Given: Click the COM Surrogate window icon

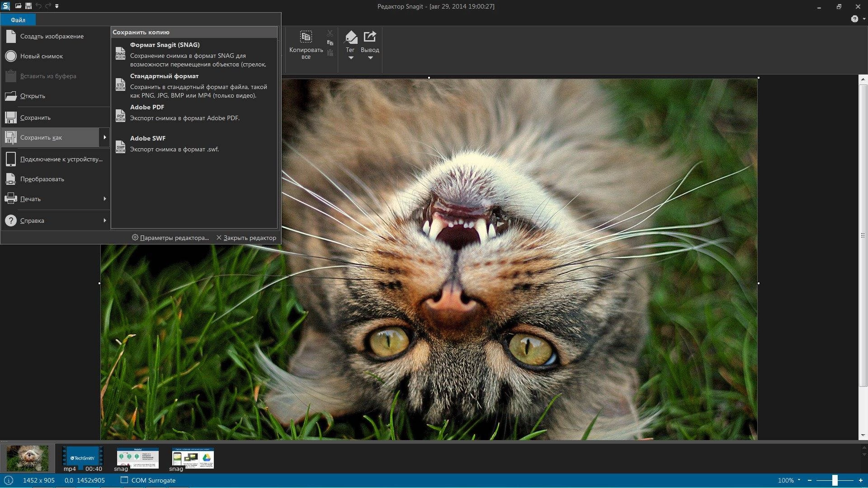Looking at the screenshot, I should pyautogui.click(x=124, y=480).
